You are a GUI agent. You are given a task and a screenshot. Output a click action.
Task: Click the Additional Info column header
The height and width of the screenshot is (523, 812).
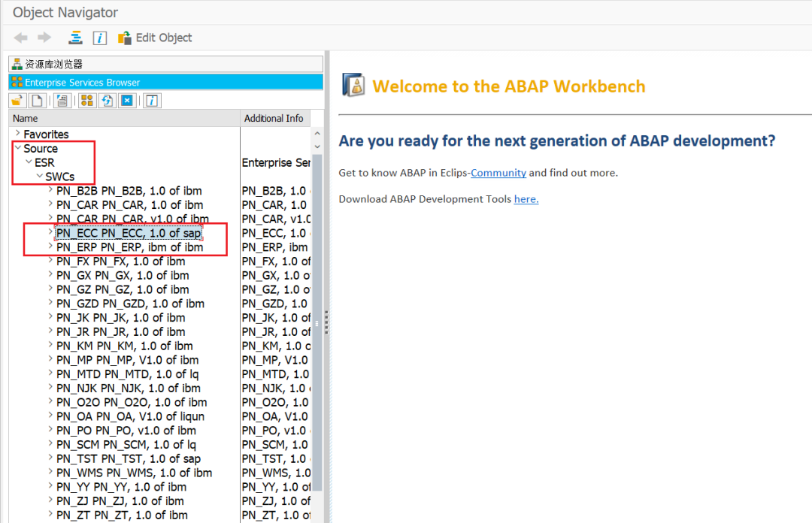coord(275,119)
